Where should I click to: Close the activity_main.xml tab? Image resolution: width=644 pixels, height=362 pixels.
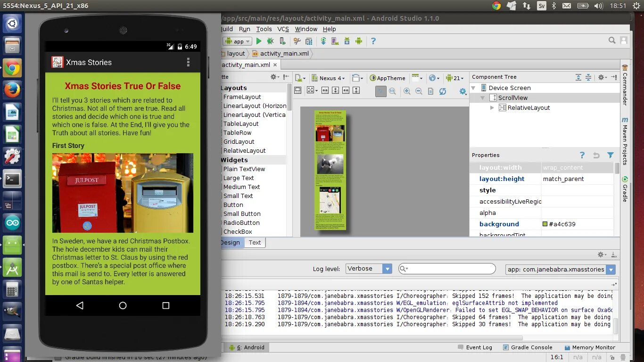coord(275,65)
